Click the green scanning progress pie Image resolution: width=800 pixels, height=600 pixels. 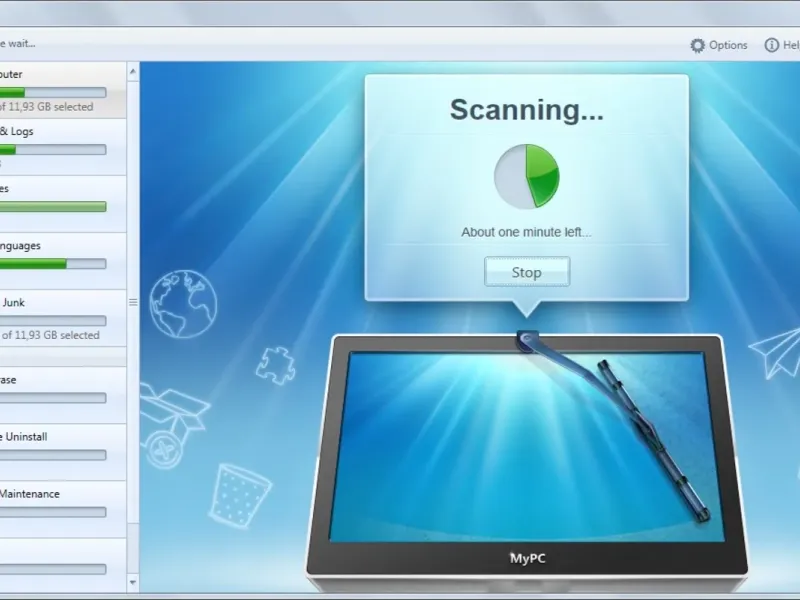[x=527, y=176]
